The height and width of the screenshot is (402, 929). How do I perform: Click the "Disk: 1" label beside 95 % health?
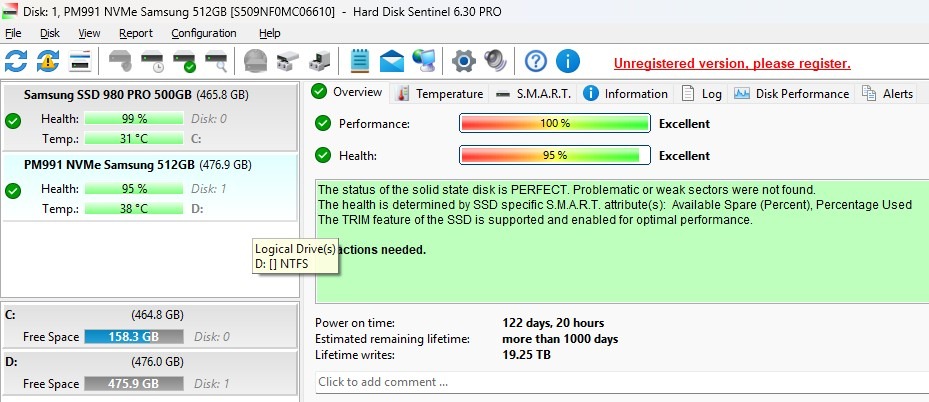pos(209,189)
